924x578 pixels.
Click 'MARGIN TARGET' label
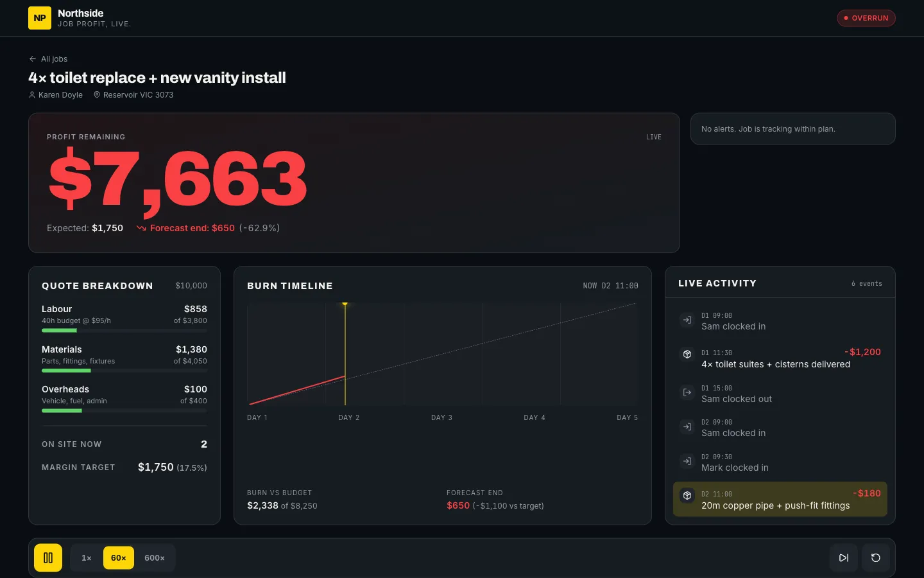click(x=78, y=468)
